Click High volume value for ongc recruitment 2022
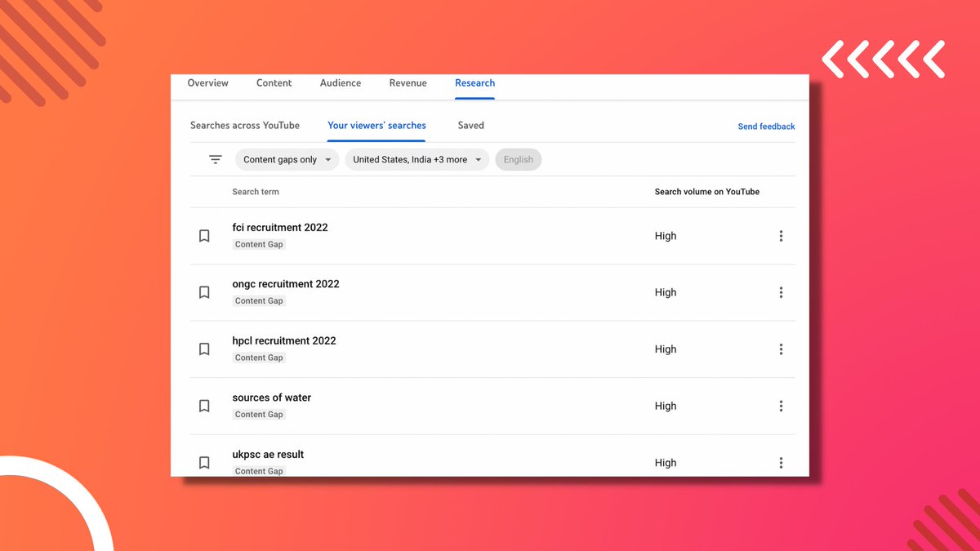This screenshot has width=980, height=551. point(666,292)
